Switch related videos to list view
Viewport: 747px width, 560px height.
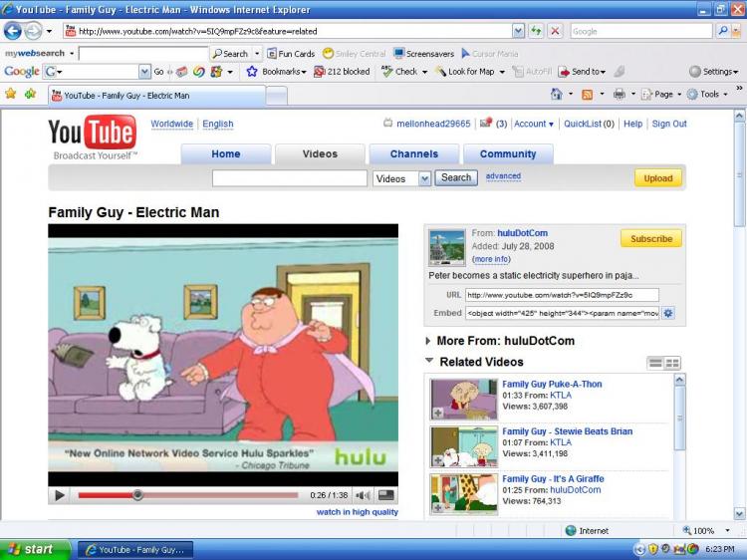coord(655,363)
